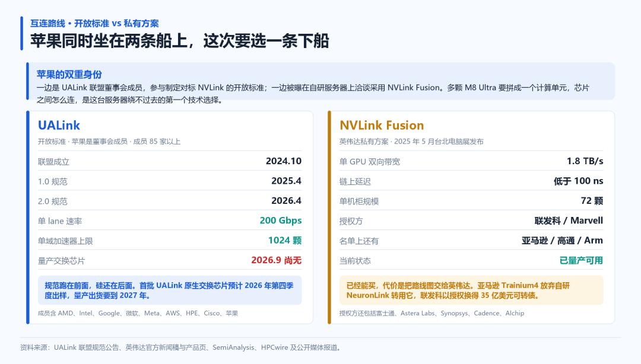This screenshot has width=641, height=364.
Task: Click the 2.0 规范 row label
Action: click(x=52, y=202)
